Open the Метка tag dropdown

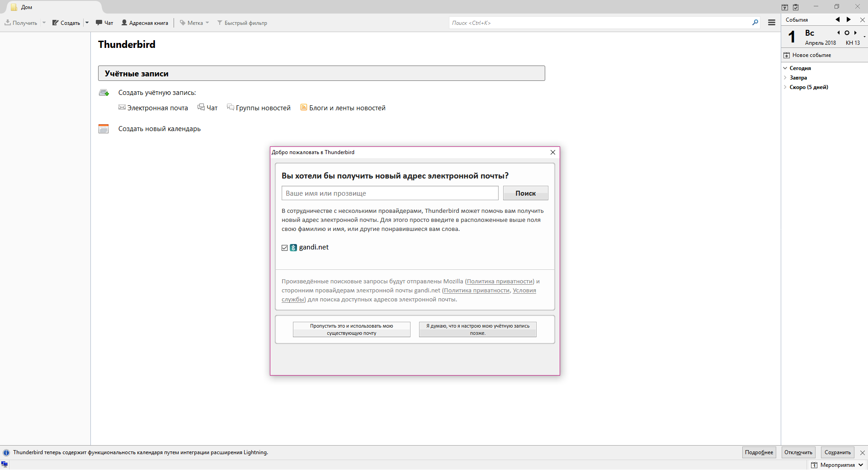194,23
